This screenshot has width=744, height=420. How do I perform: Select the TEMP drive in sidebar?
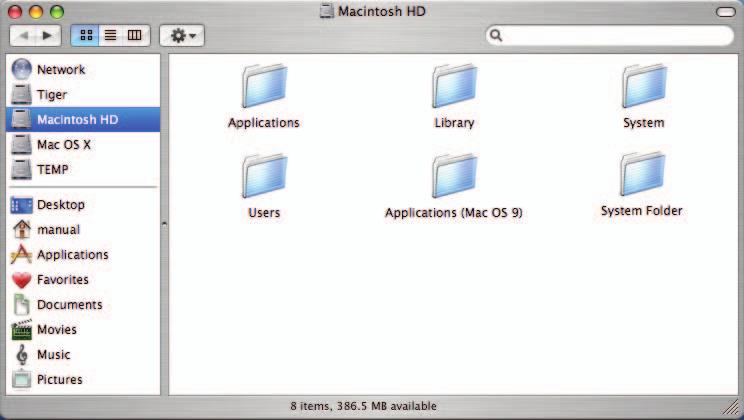(x=84, y=169)
